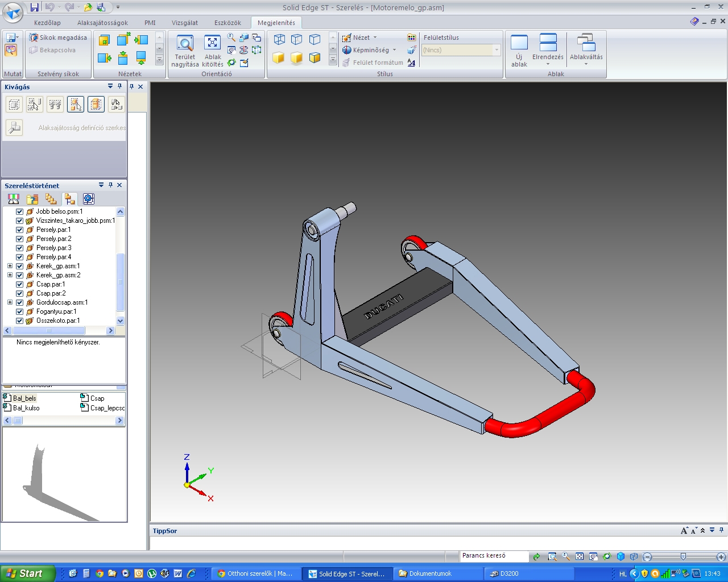Open the Nézet dropdown
The width and height of the screenshot is (728, 582).
[359, 38]
